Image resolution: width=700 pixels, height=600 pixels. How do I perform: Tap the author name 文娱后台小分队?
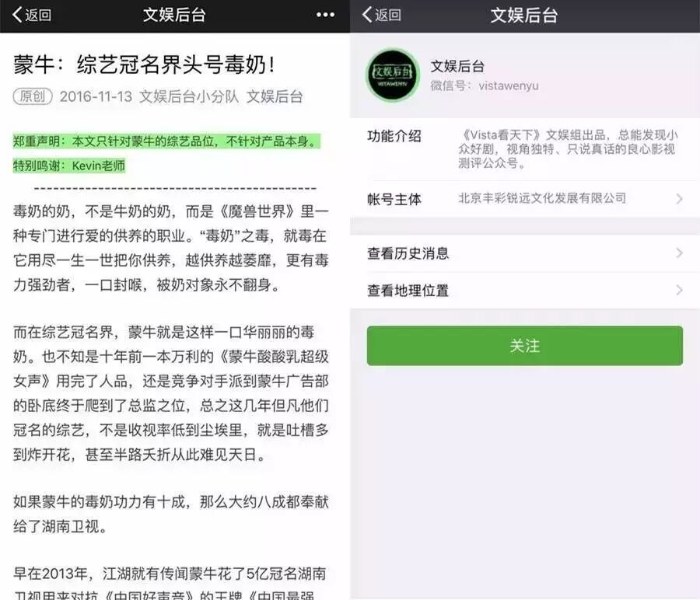(189, 96)
